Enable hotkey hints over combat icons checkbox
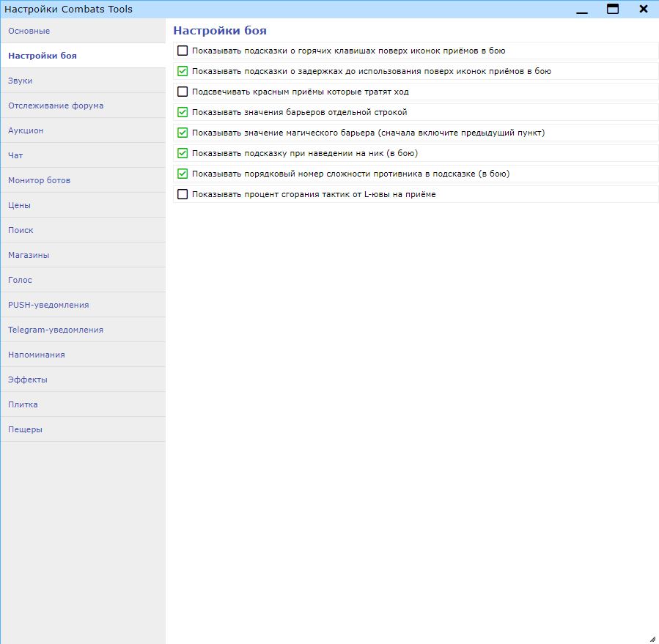 point(183,51)
